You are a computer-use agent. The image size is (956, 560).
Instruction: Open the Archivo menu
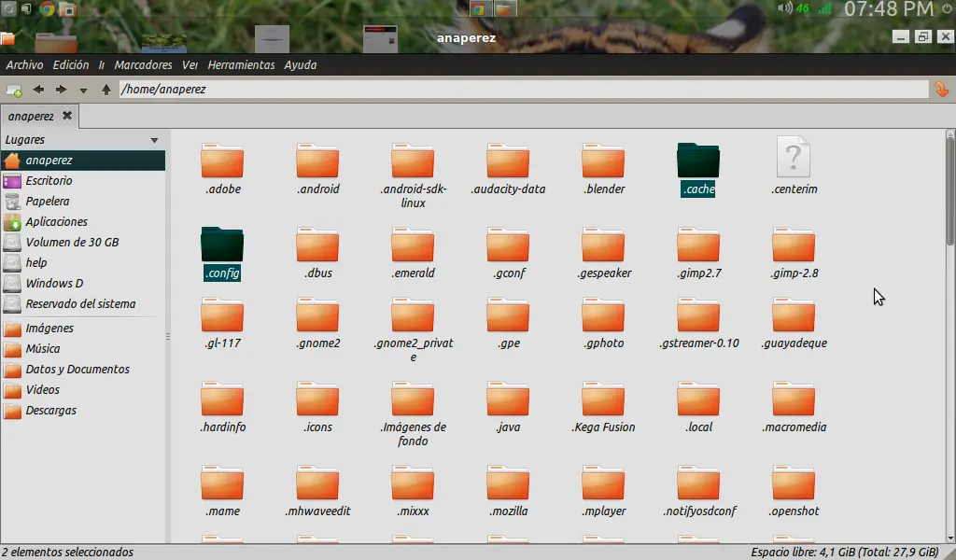pos(24,64)
